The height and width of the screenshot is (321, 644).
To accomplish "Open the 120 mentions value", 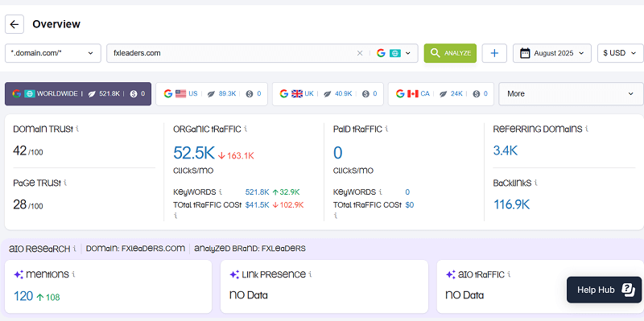I will click(x=23, y=296).
